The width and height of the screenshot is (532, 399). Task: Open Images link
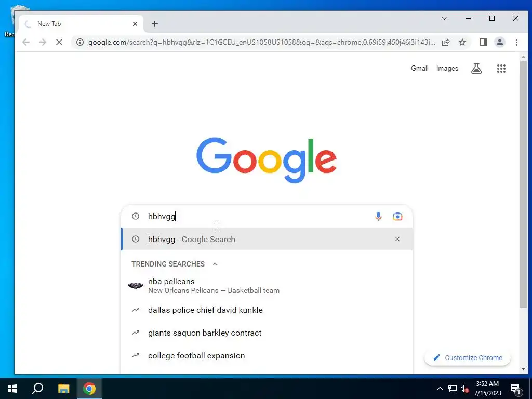(447, 69)
